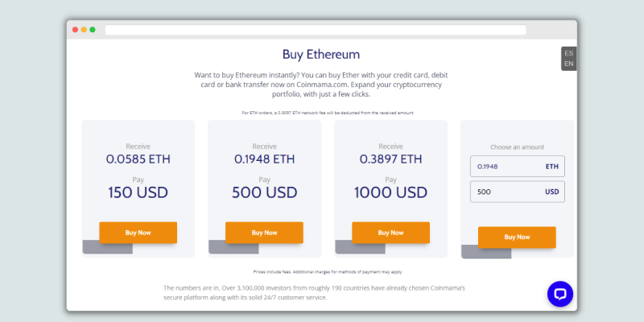Focus the USD amount input field
Screen dimensions: 644x322
(x=518, y=192)
